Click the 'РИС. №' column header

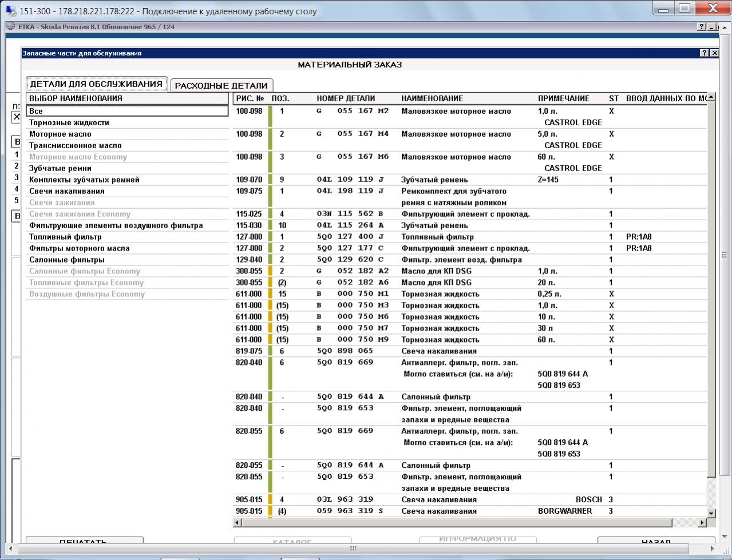[x=250, y=98]
